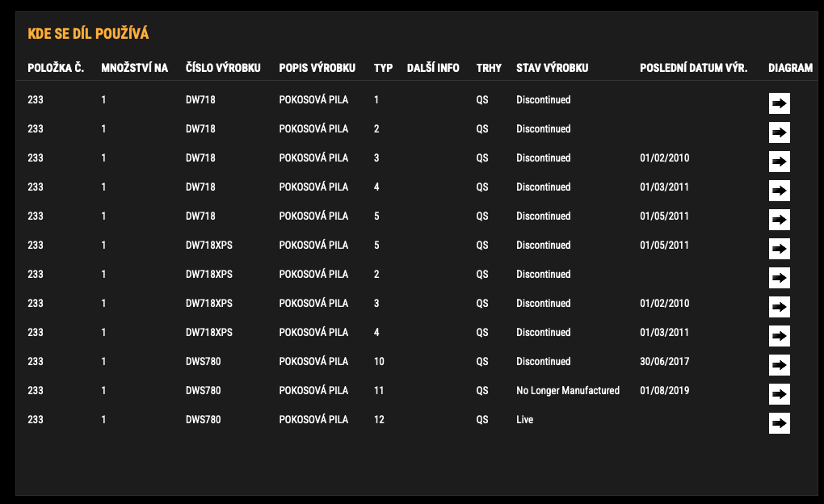Click DW718XPS in the type 2 row
This screenshot has height=504, width=824.
pos(208,275)
